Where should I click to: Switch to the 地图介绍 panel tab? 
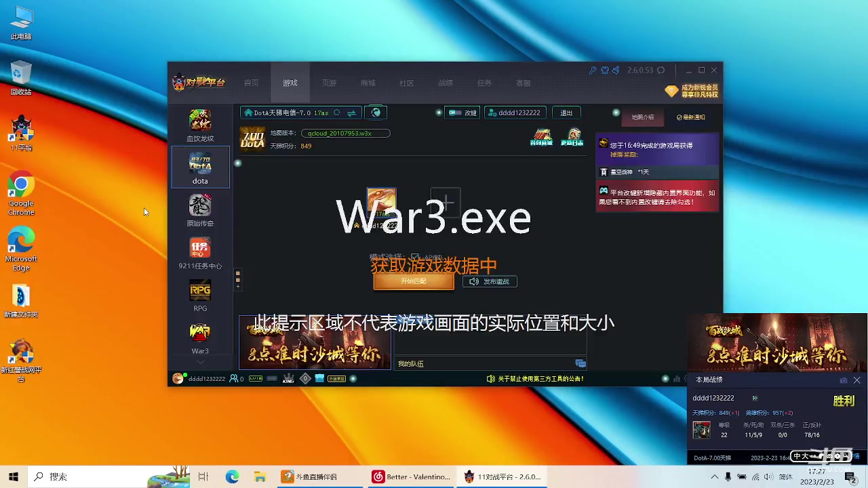click(643, 117)
